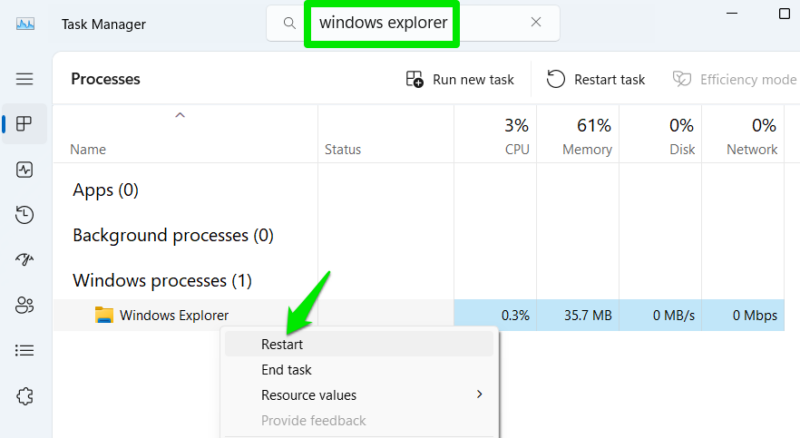
Task: Open the hamburger navigation menu
Action: pyautogui.click(x=24, y=79)
